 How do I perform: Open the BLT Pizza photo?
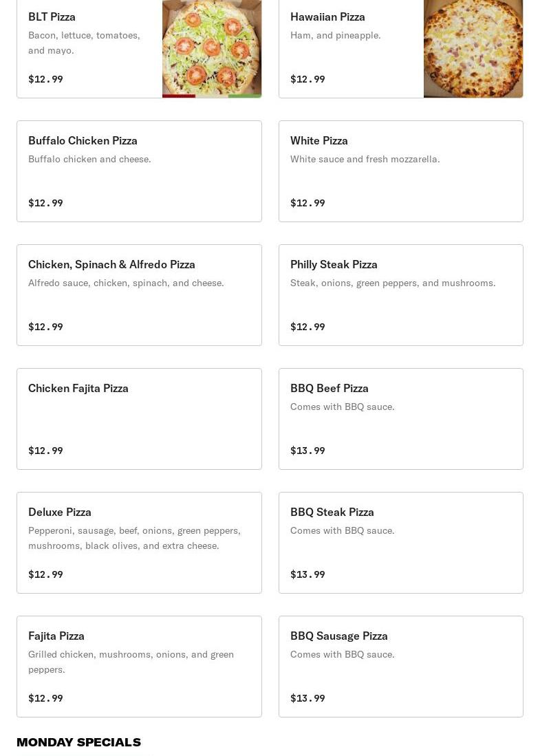pyautogui.click(x=211, y=48)
